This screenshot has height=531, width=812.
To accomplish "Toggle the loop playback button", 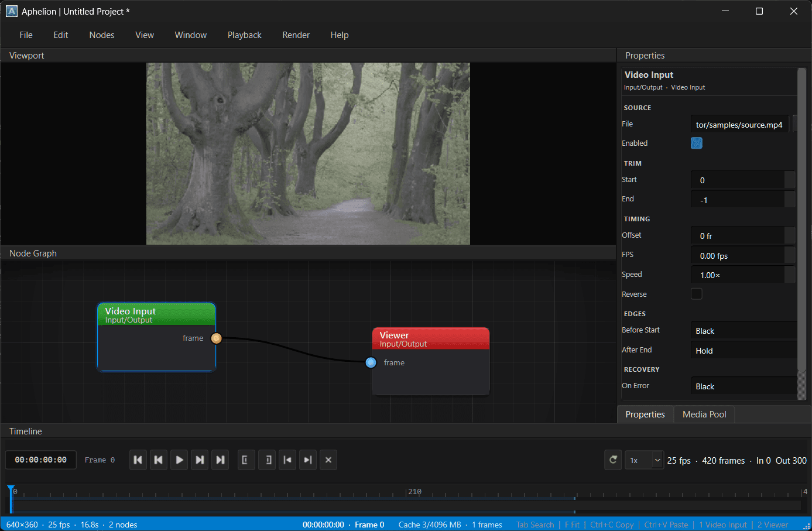I will point(613,460).
